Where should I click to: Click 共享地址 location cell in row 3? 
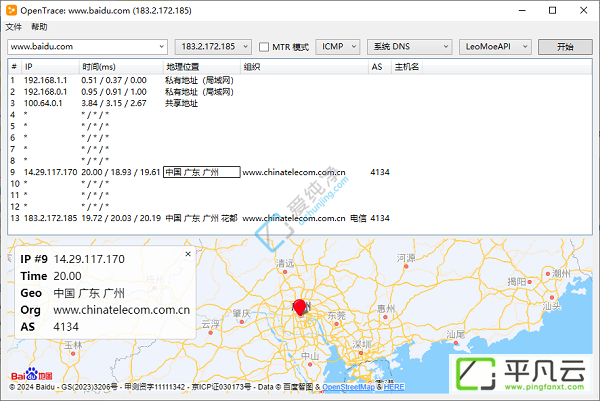181,103
